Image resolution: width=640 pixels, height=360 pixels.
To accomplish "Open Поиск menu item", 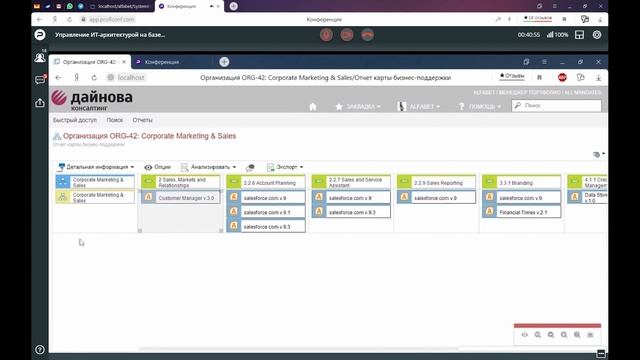I will tap(115, 120).
